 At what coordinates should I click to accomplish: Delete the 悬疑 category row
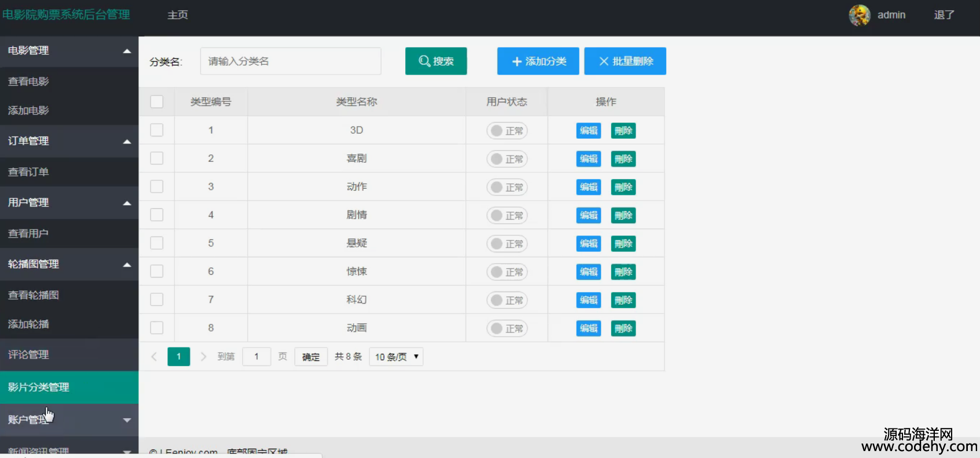click(623, 244)
